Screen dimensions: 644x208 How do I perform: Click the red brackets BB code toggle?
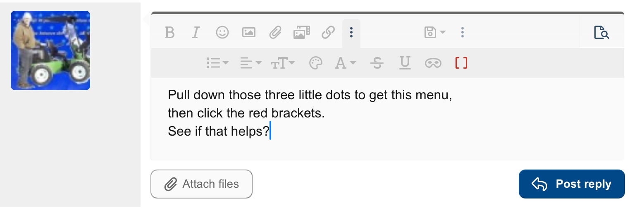(x=461, y=63)
